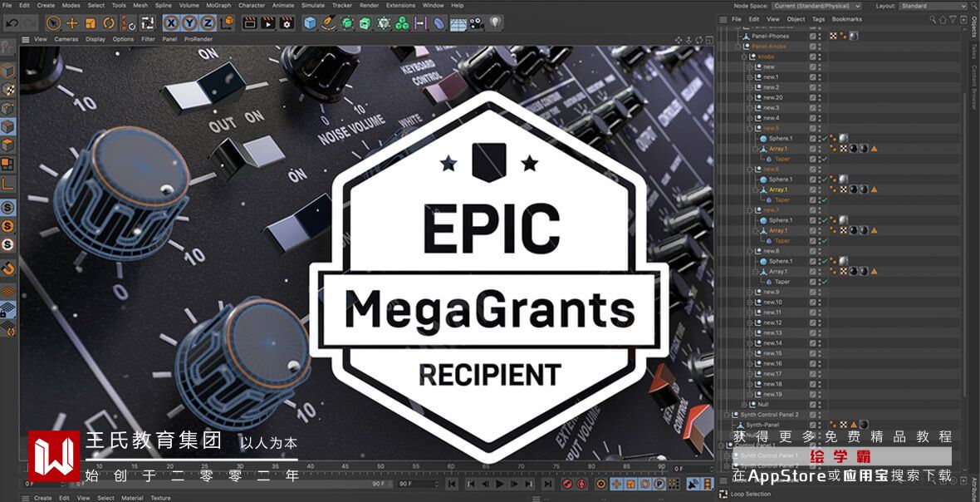Screen dimensions: 980x502
Task: Go to end of animation
Action: [547, 484]
